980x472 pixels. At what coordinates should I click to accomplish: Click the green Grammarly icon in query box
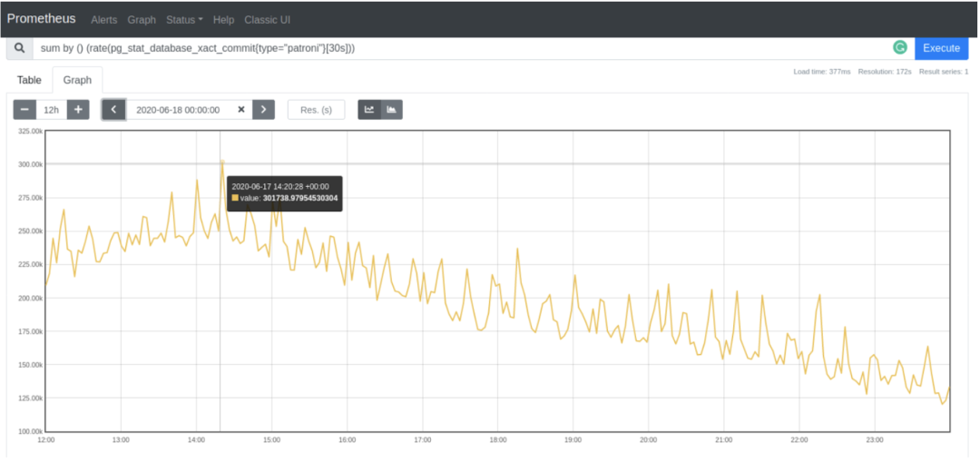coord(899,48)
